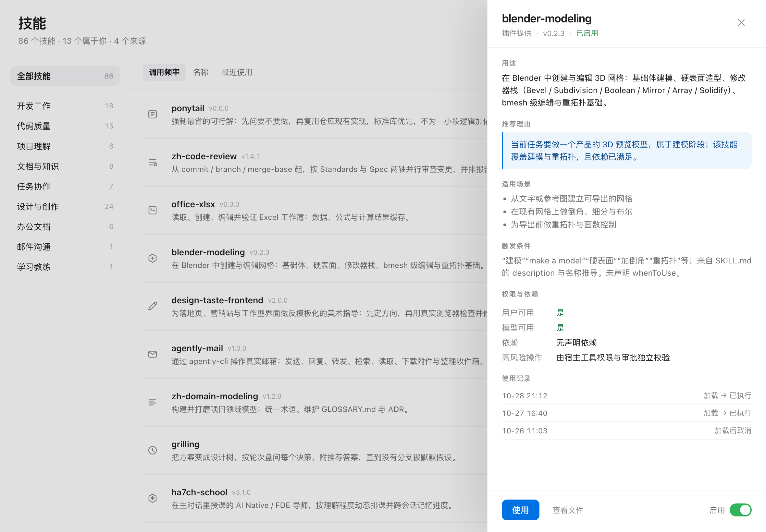Open the office-xlsx skill title

[193, 204]
